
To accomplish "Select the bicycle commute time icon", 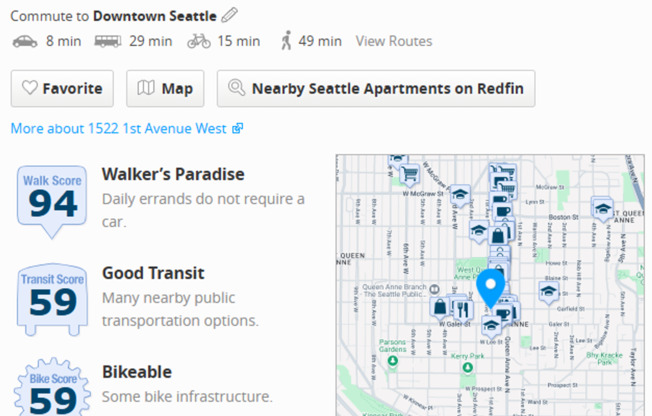I will (x=199, y=41).
